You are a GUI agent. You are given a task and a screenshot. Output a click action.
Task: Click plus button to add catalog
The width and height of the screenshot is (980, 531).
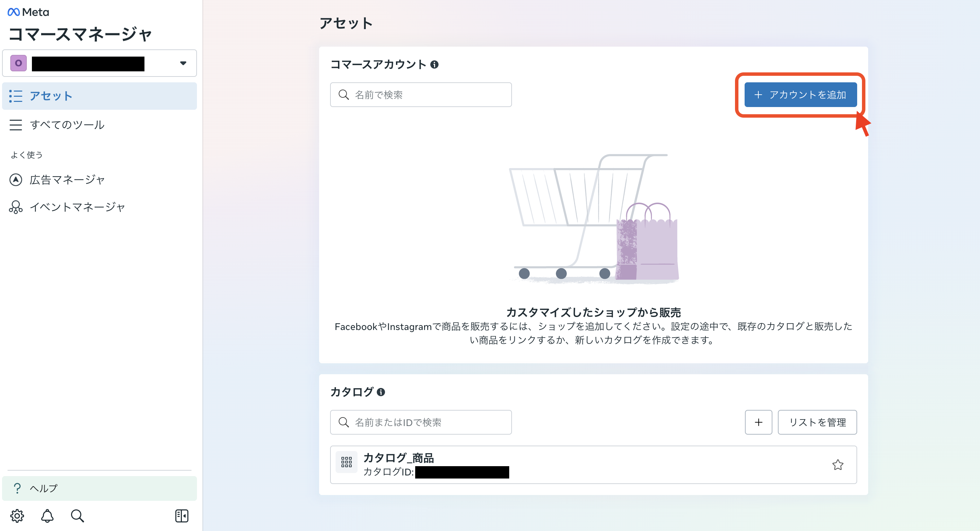[x=758, y=422]
